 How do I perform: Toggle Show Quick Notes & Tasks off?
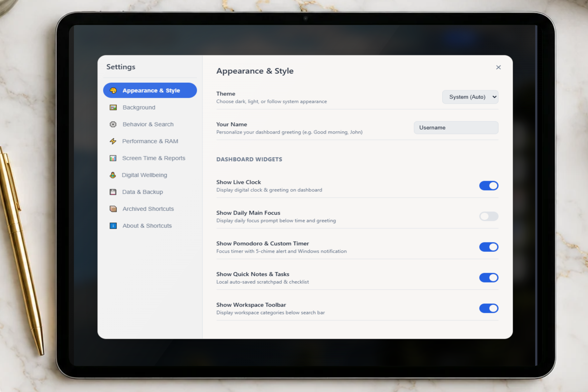pos(489,278)
